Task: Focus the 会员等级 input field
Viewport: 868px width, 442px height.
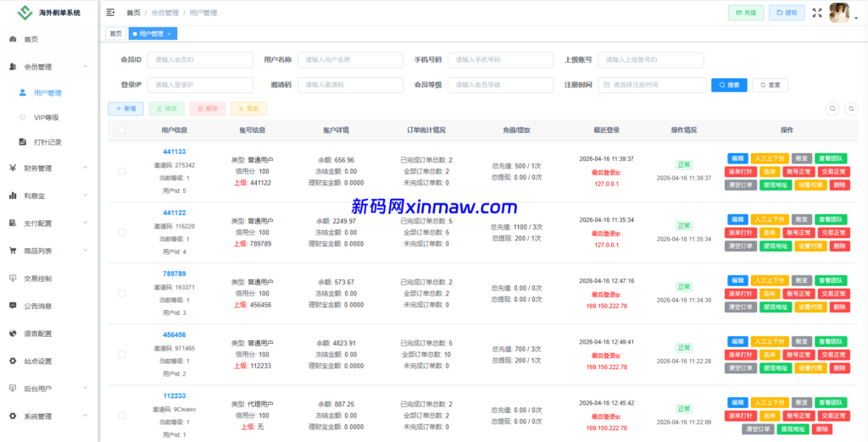Action: (x=500, y=86)
